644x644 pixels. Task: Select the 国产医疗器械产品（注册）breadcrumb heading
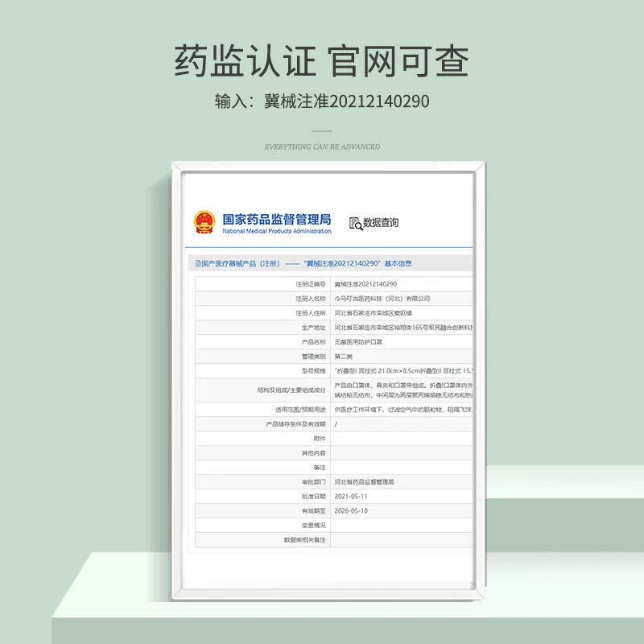click(x=240, y=263)
